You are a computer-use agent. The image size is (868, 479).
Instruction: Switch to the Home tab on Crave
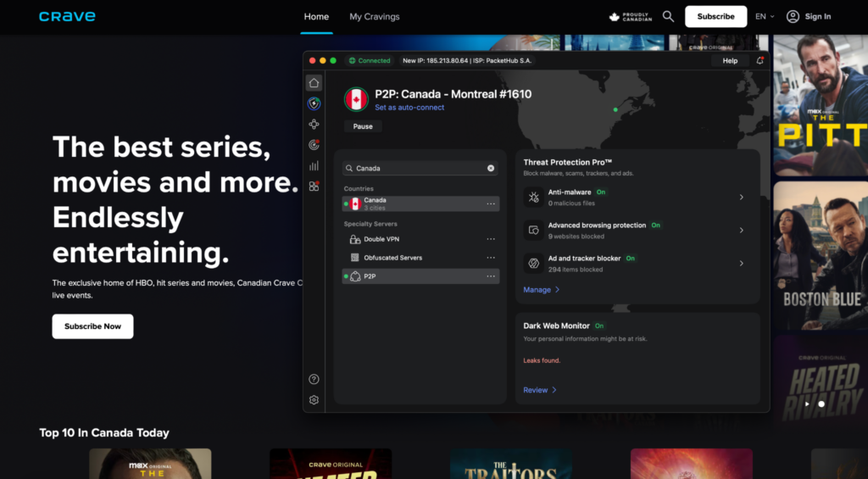[x=316, y=17]
